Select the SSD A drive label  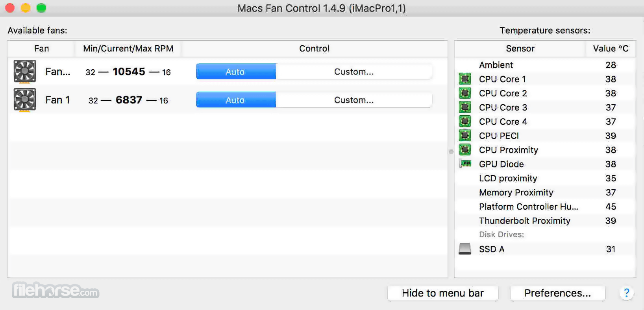tap(491, 249)
